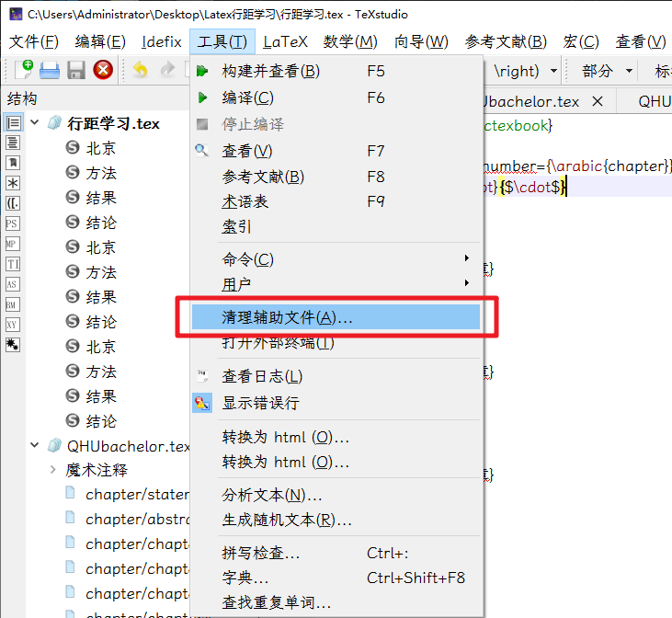Choose 术语表 F9 menu entry

pyautogui.click(x=336, y=201)
